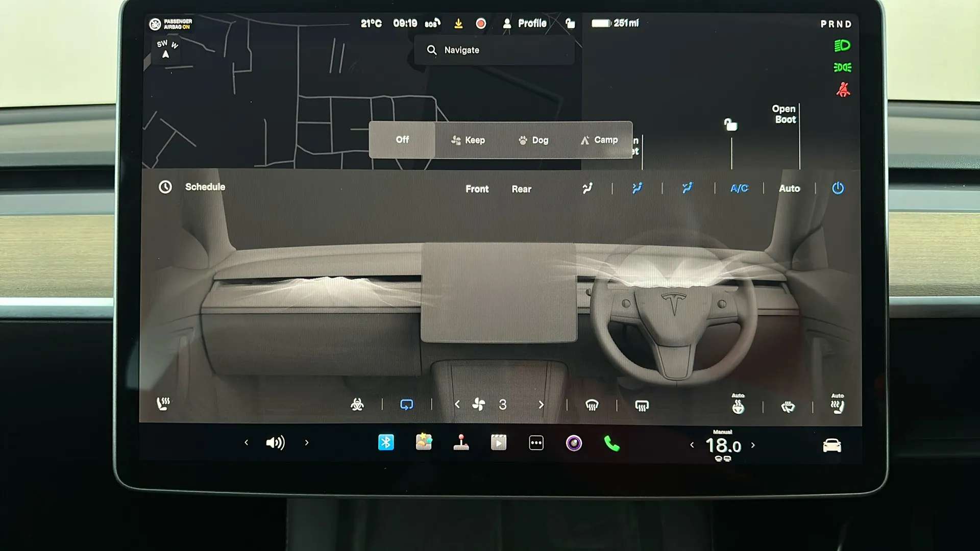Turn climate power off
This screenshot has width=980, height=551.
click(x=838, y=188)
